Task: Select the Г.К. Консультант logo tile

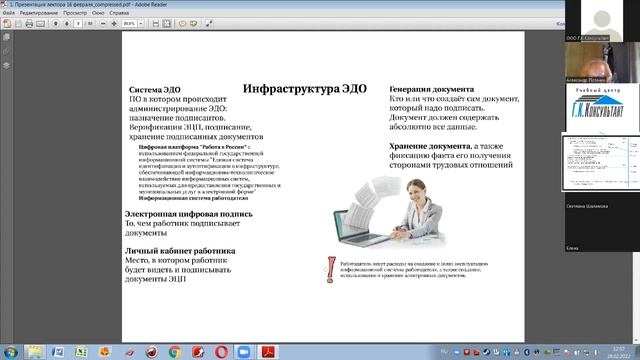Action: [602, 108]
